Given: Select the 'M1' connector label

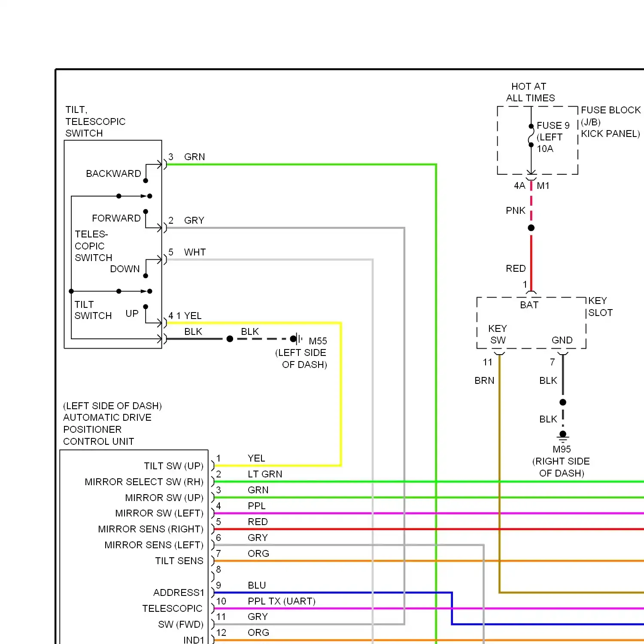Looking at the screenshot, I should point(543,185).
